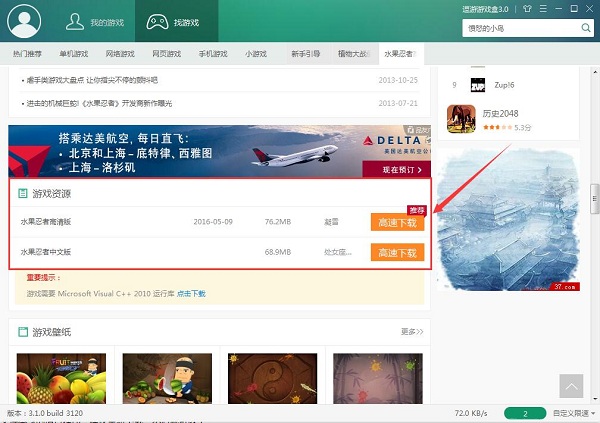This screenshot has height=423, width=600.
Task: Open the Zup!6 game icon
Action: (x=478, y=85)
